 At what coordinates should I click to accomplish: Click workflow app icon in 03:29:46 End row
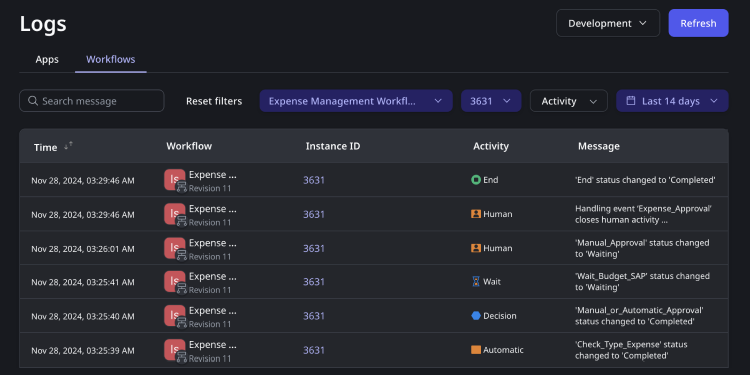coord(175,180)
